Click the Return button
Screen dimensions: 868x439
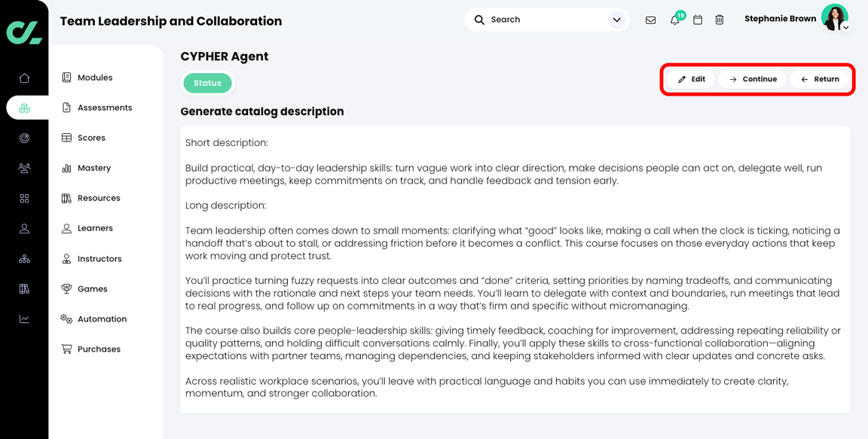[819, 79]
